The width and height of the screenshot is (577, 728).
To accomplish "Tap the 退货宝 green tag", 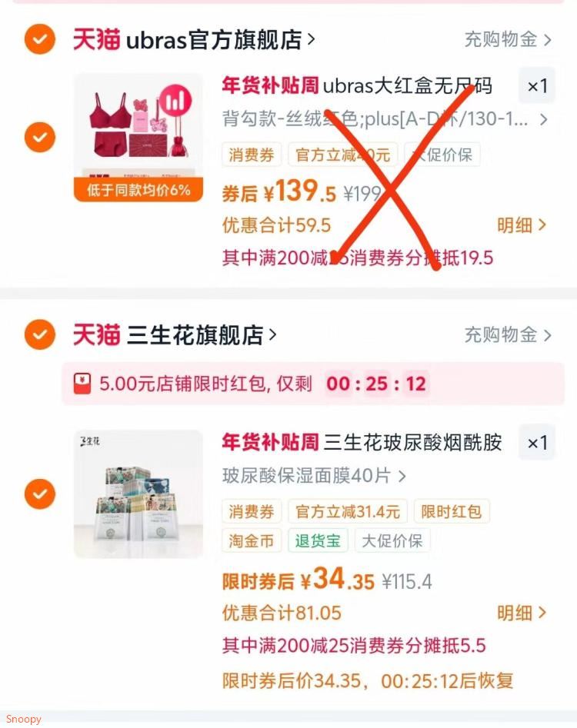I will click(318, 541).
